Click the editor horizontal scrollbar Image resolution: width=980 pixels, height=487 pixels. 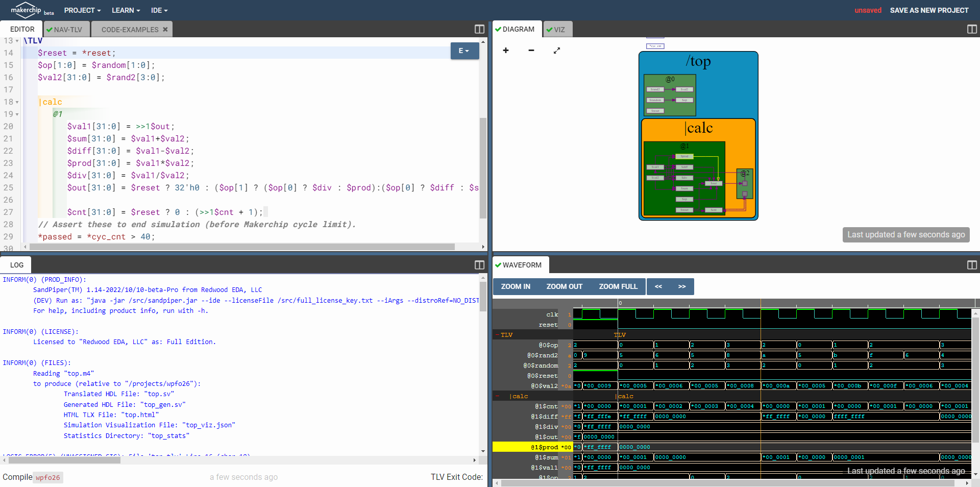pos(242,247)
